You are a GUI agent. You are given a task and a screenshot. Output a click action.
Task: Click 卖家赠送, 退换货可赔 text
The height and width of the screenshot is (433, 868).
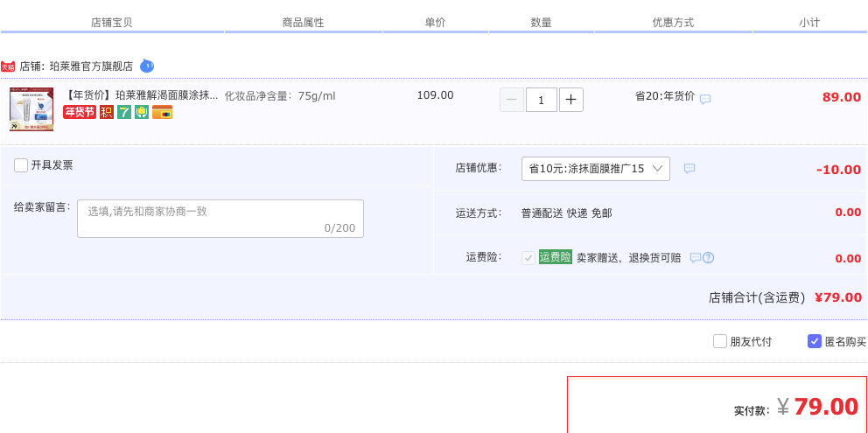[x=629, y=257]
